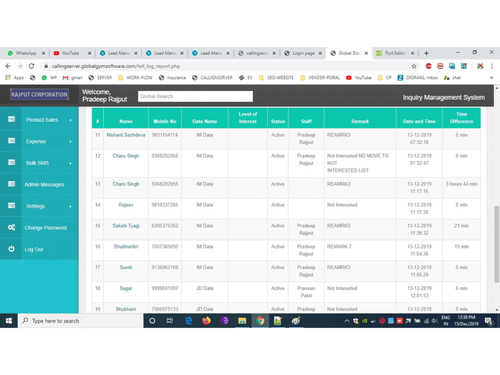Switch to the callingserver browser tab

pyautogui.click(x=257, y=53)
